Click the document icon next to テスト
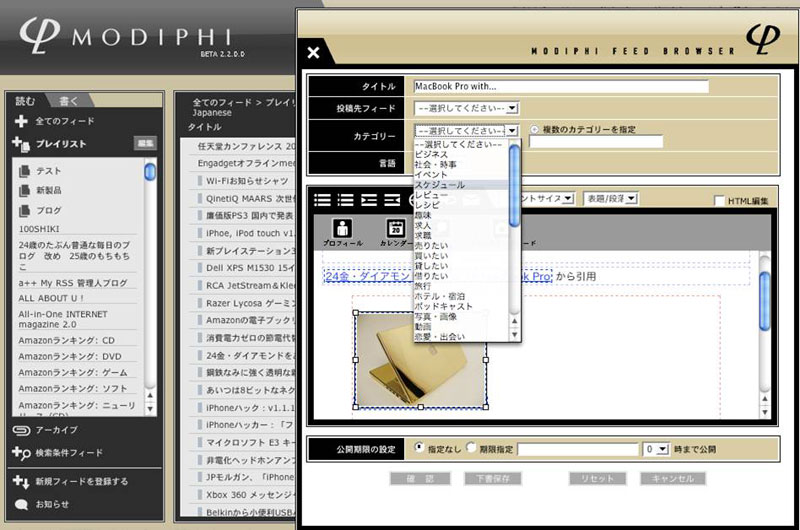 (24, 171)
